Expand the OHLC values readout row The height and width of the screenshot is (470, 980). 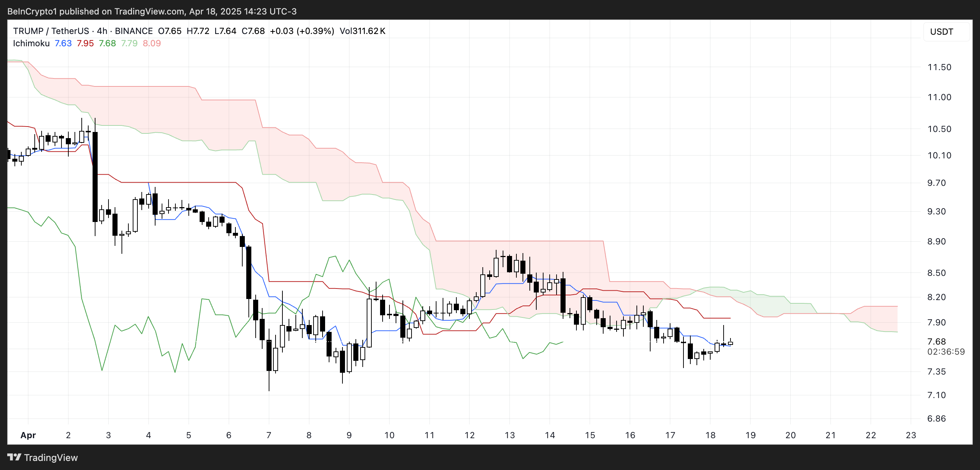[211, 31]
